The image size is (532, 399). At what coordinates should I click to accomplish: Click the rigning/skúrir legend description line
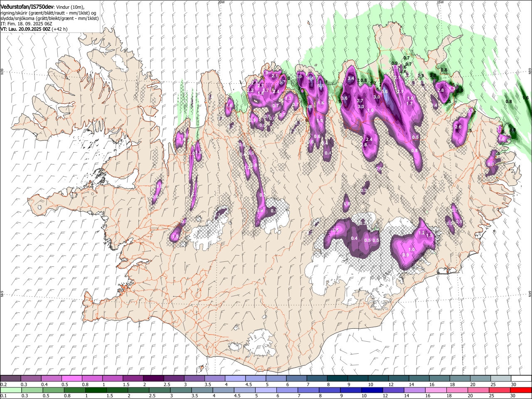click(48, 13)
